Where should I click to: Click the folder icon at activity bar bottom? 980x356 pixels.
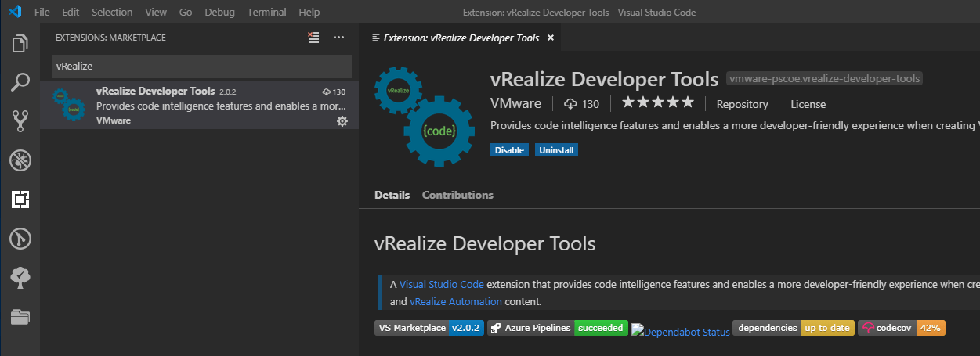pyautogui.click(x=20, y=316)
